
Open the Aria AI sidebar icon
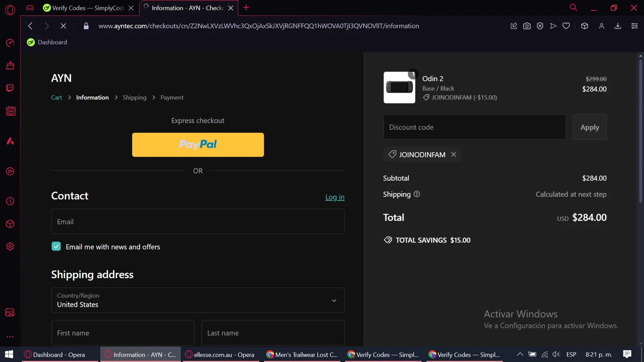point(10,141)
